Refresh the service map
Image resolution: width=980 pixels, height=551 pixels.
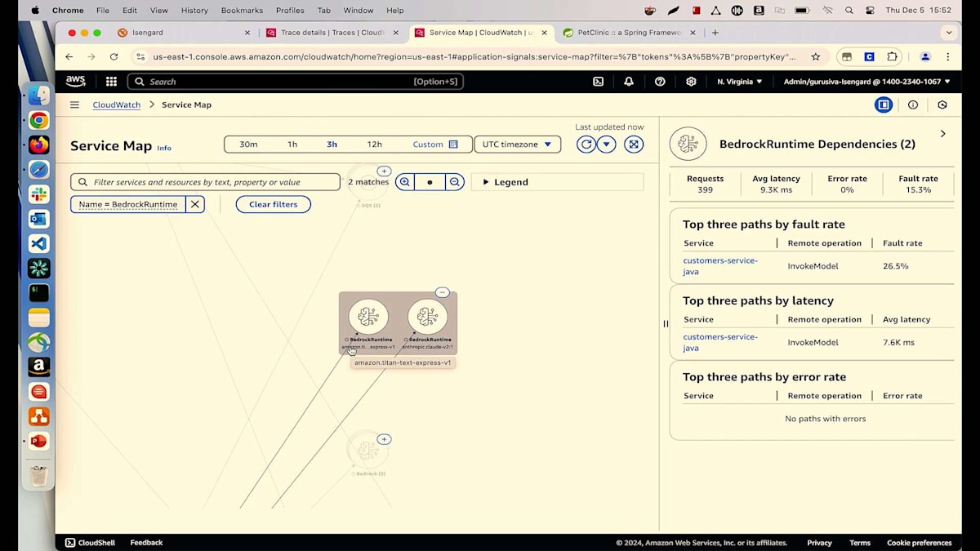coord(586,144)
